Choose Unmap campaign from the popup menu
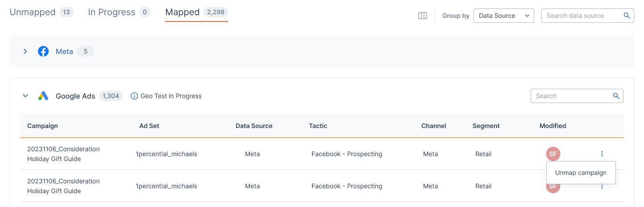The height and width of the screenshot is (207, 644). tap(581, 173)
